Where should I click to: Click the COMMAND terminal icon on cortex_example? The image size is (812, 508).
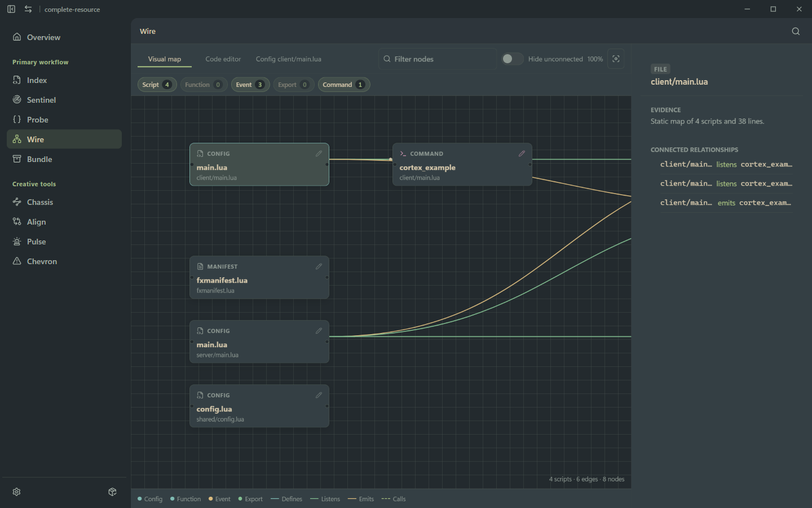point(403,154)
